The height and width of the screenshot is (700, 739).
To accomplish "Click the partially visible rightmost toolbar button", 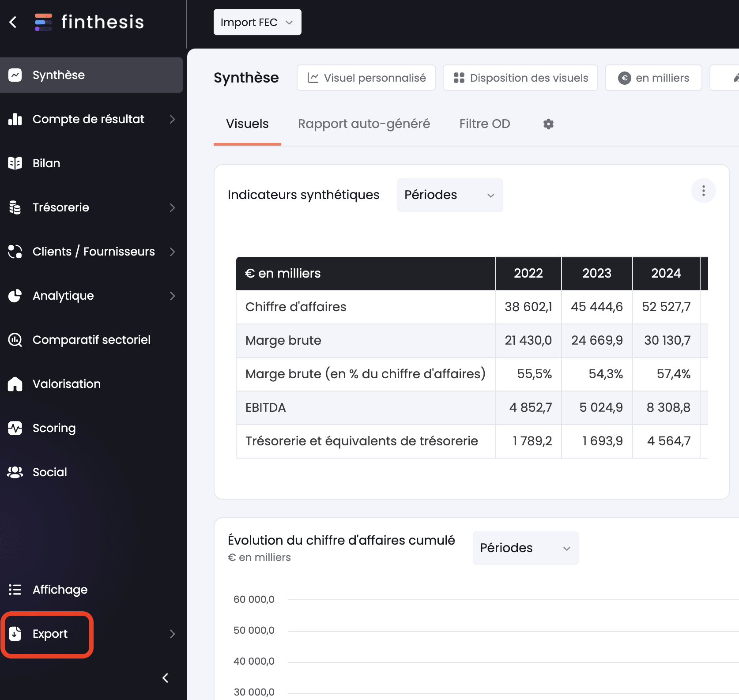I will click(724, 78).
